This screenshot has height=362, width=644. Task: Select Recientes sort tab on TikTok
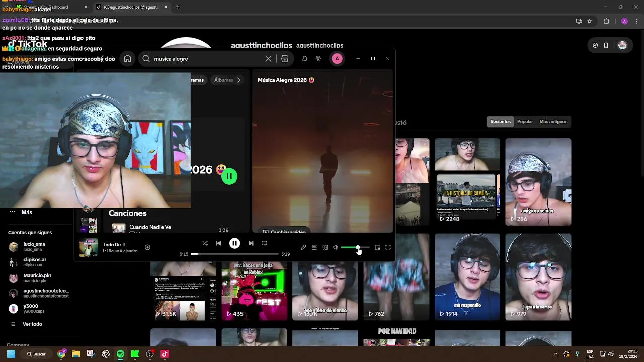[x=501, y=122]
